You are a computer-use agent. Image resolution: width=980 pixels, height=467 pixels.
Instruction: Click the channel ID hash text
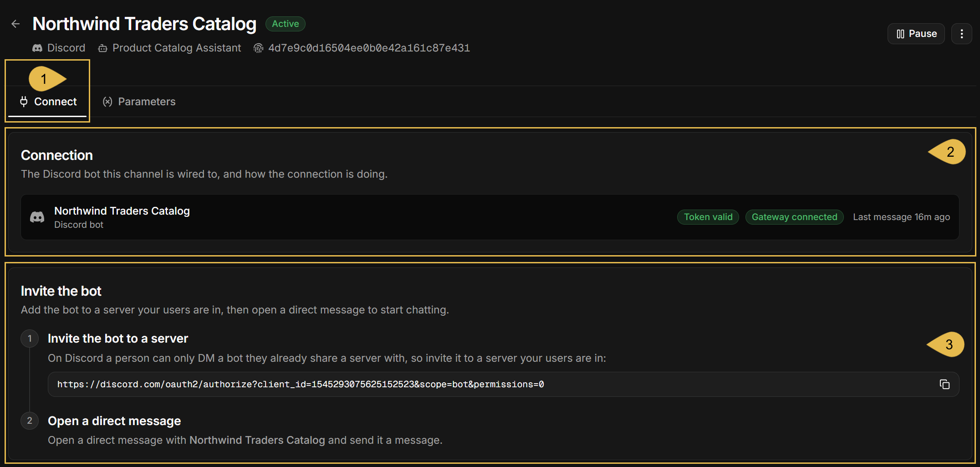(369, 48)
